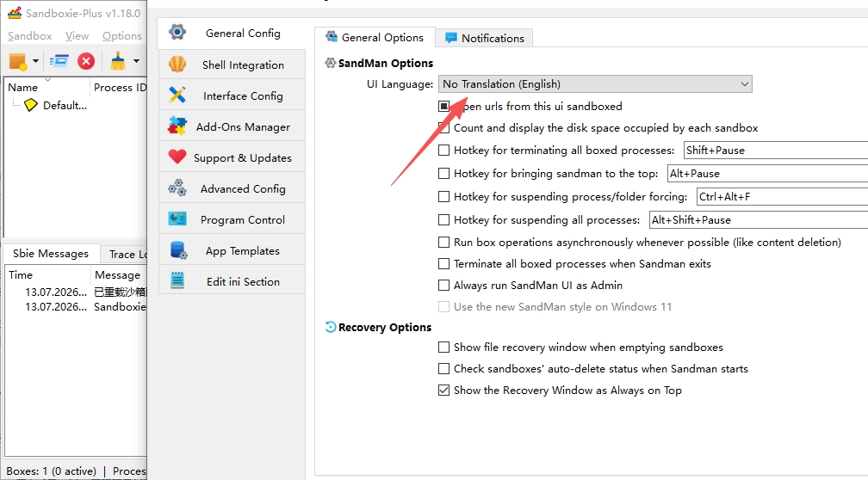Open Shell Integration settings via shell icon

coord(177,65)
